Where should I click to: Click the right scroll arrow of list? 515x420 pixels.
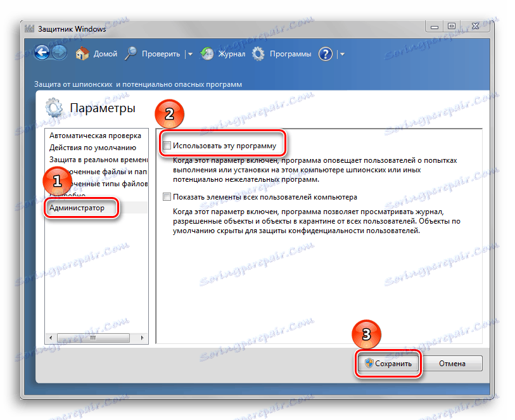tap(143, 338)
